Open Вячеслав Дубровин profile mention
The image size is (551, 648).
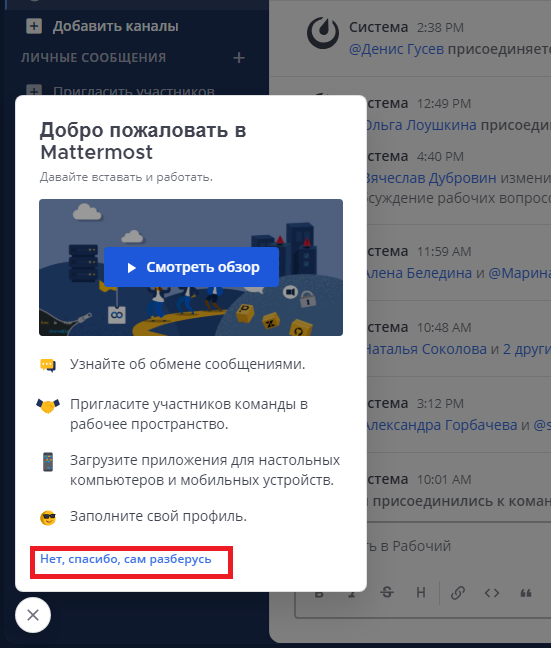431,178
